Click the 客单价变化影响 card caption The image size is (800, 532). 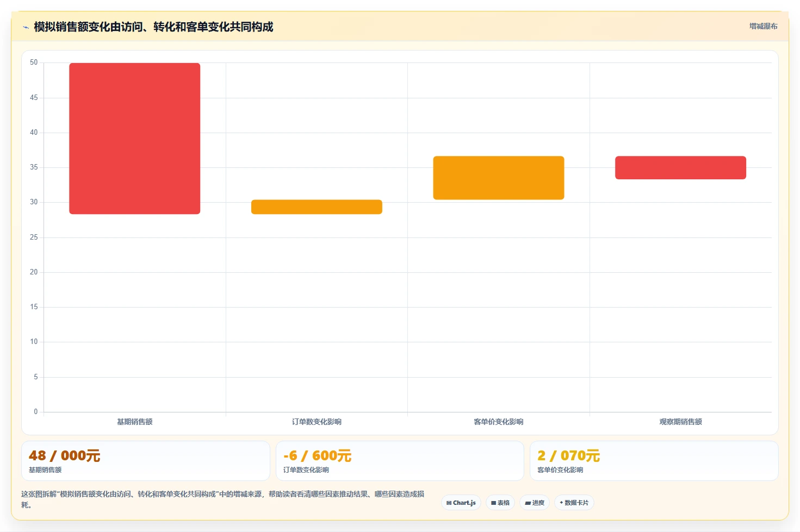560,470
